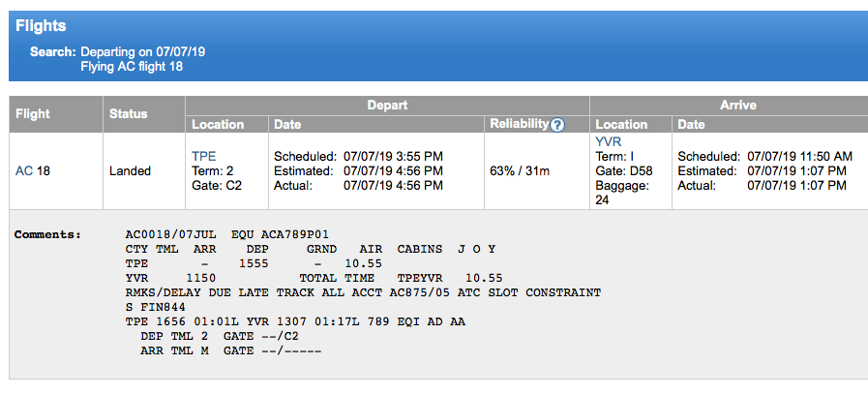Click the 63% / 31m reliability value
The width and height of the screenshot is (868, 395).
coord(520,171)
